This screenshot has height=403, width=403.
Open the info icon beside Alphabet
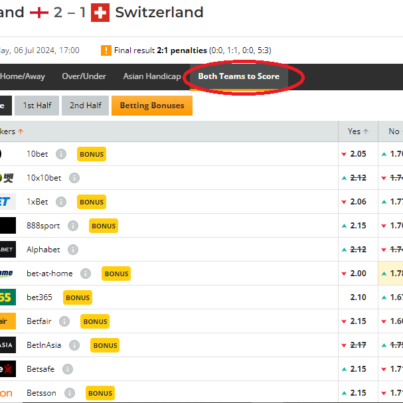click(73, 249)
